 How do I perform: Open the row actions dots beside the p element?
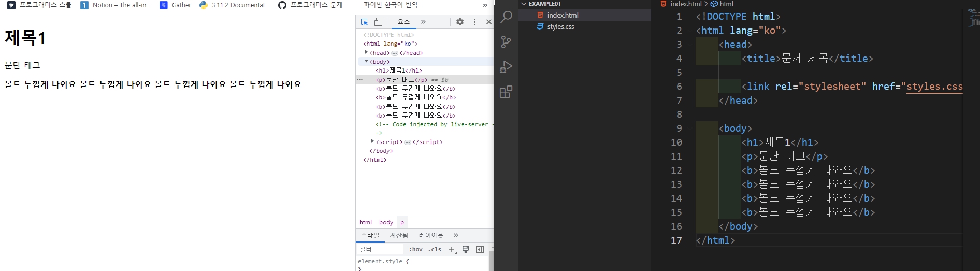359,80
